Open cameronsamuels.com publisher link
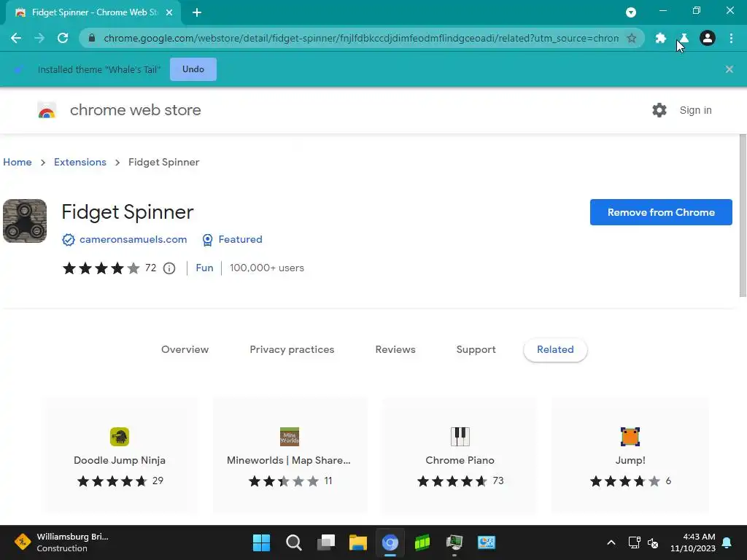Screen dimensions: 747x560 coord(133,239)
